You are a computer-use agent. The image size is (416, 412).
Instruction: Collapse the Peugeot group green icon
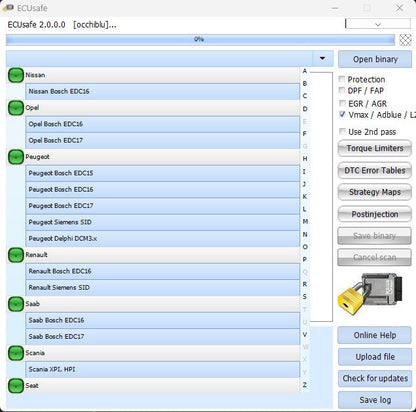click(x=15, y=157)
